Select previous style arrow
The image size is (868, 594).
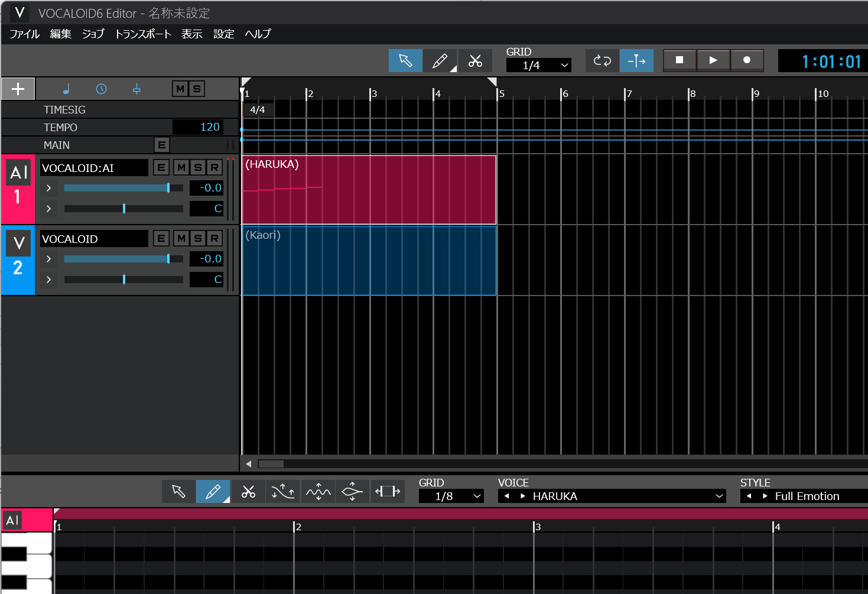[749, 496]
